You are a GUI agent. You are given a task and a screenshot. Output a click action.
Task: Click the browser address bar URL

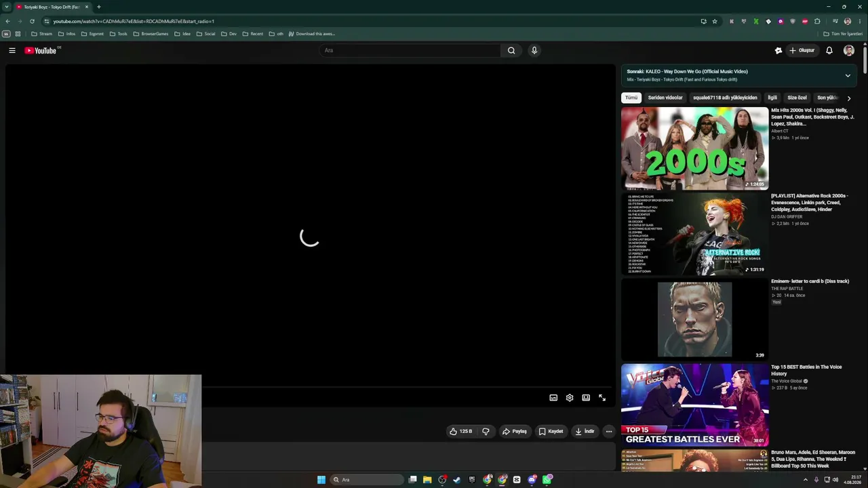click(134, 21)
